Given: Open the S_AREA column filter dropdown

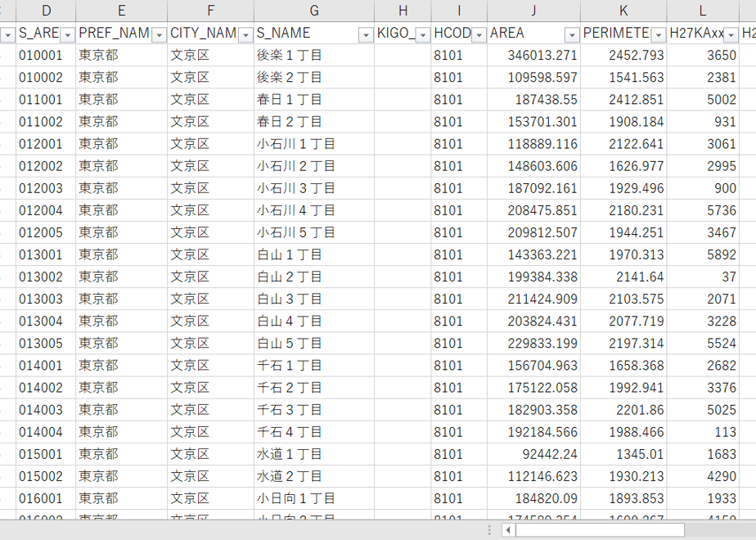Looking at the screenshot, I should (x=68, y=34).
